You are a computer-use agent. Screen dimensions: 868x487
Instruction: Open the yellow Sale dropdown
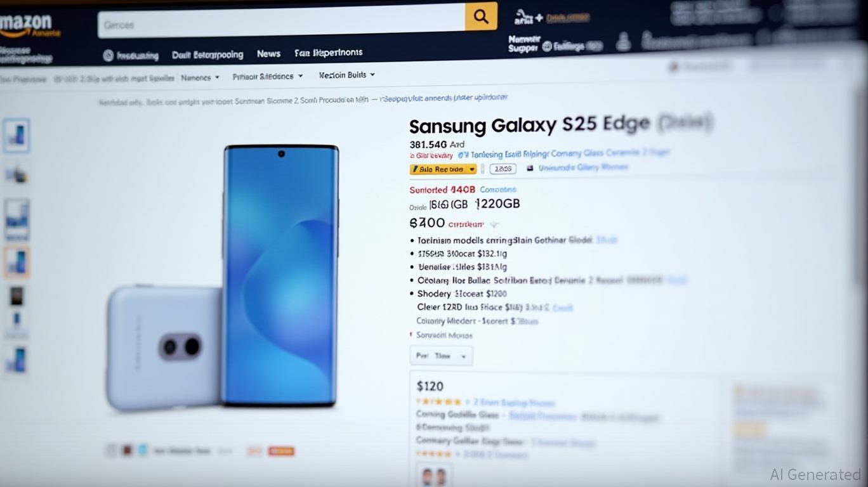click(x=443, y=169)
